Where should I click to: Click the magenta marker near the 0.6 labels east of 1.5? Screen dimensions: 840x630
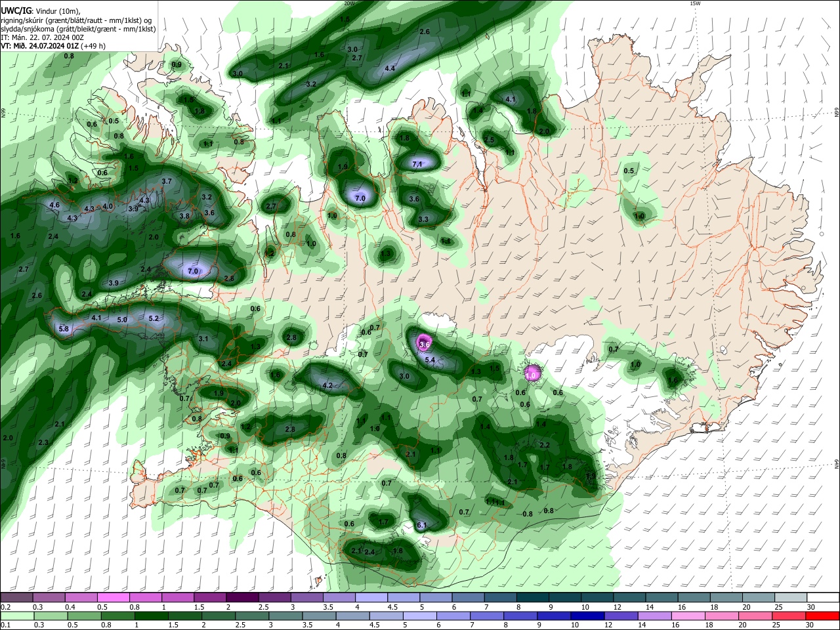pyautogui.click(x=532, y=373)
